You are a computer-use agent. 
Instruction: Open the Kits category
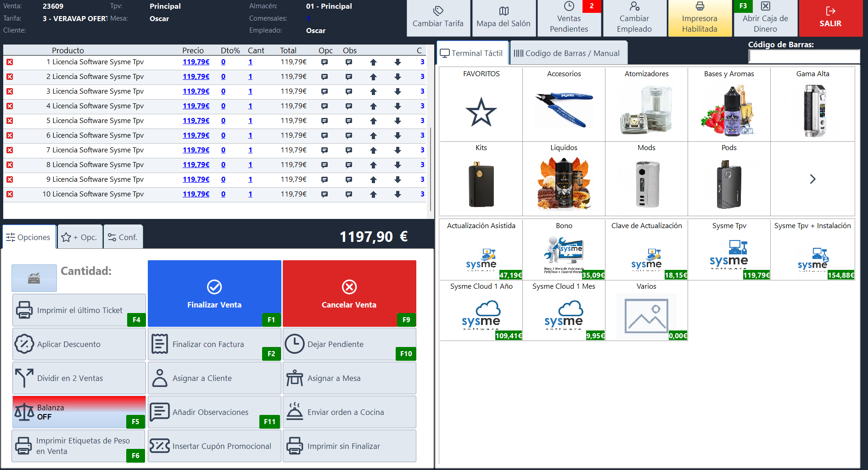point(481,179)
